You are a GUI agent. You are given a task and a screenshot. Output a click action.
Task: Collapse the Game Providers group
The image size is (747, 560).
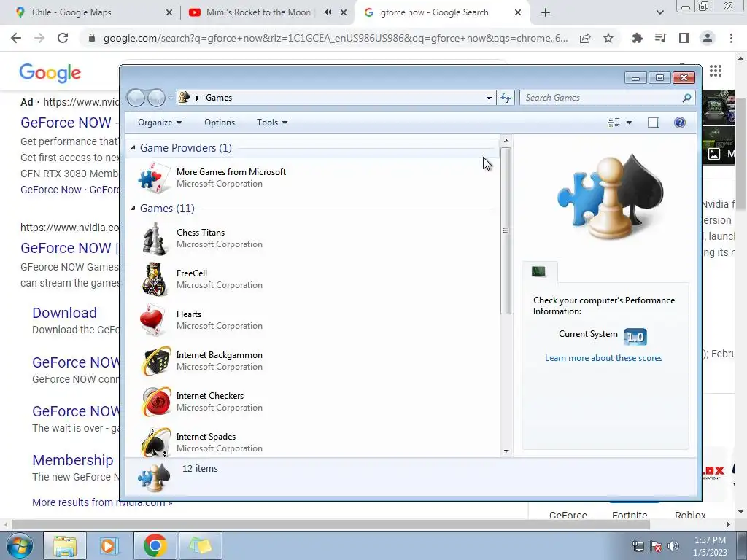(133, 148)
